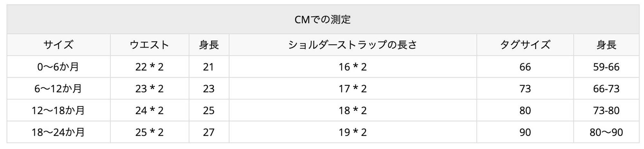Select the 12〜18か月 size cell
The image size is (644, 149).
pyautogui.click(x=58, y=110)
